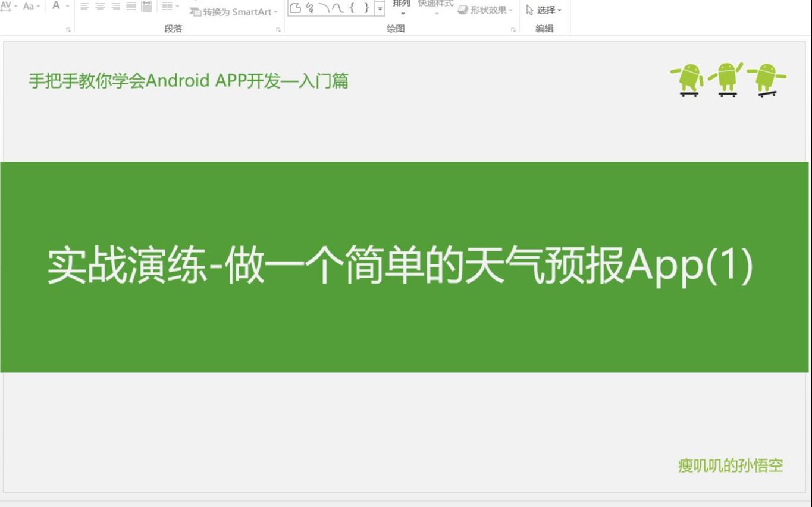Select the arc shape in gallery
Viewport: 812px width, 507px height.
(324, 8)
